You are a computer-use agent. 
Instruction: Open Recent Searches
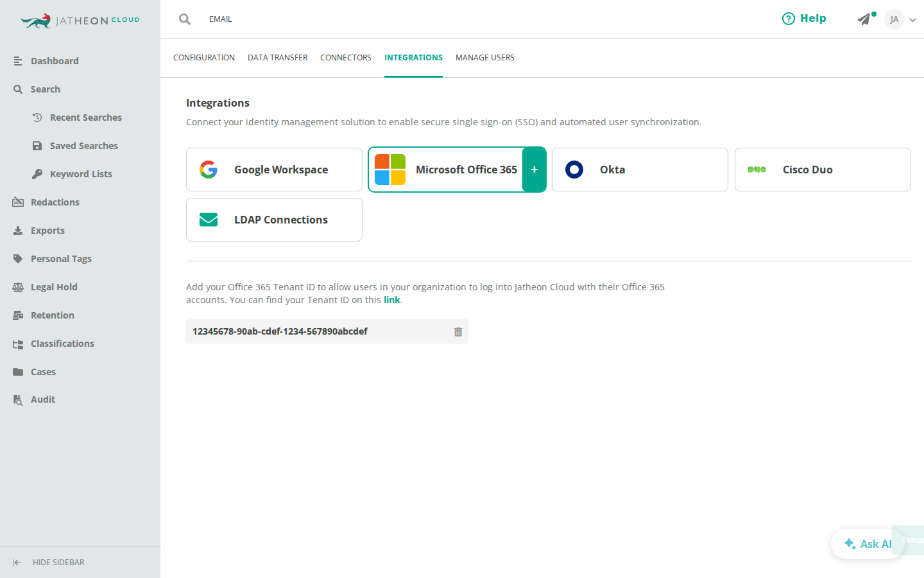(x=85, y=118)
